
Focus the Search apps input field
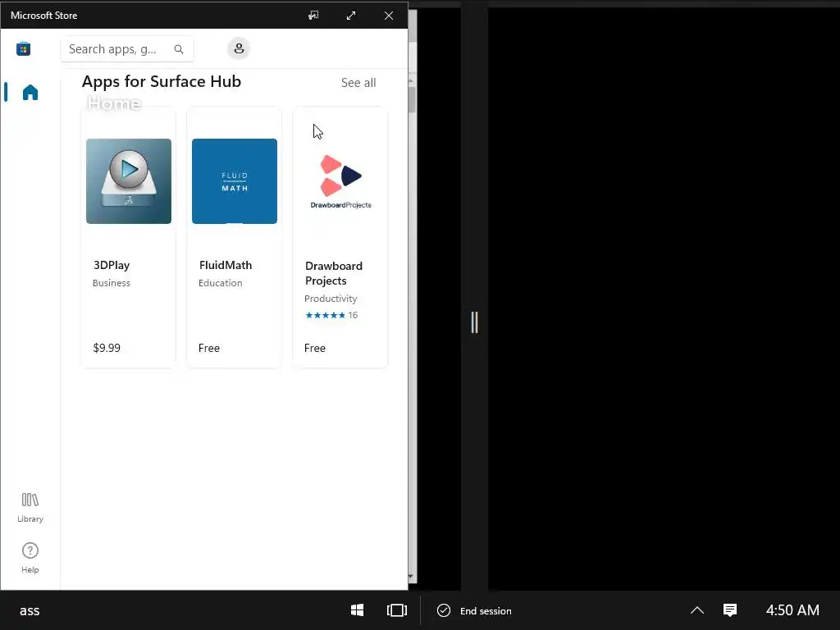[127, 49]
